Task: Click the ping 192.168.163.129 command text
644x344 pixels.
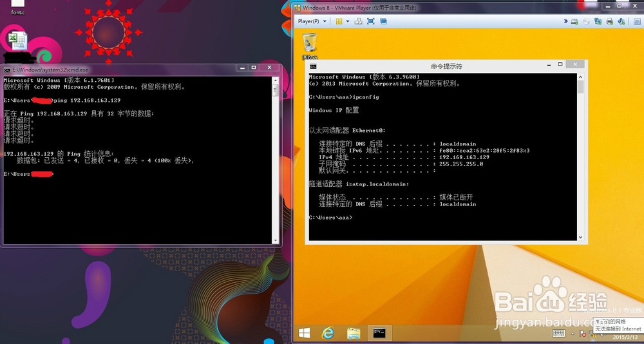Action: coord(88,100)
